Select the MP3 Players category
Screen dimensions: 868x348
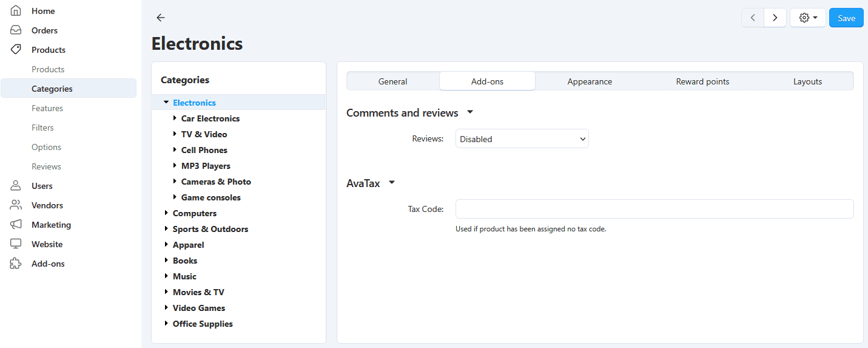point(206,166)
